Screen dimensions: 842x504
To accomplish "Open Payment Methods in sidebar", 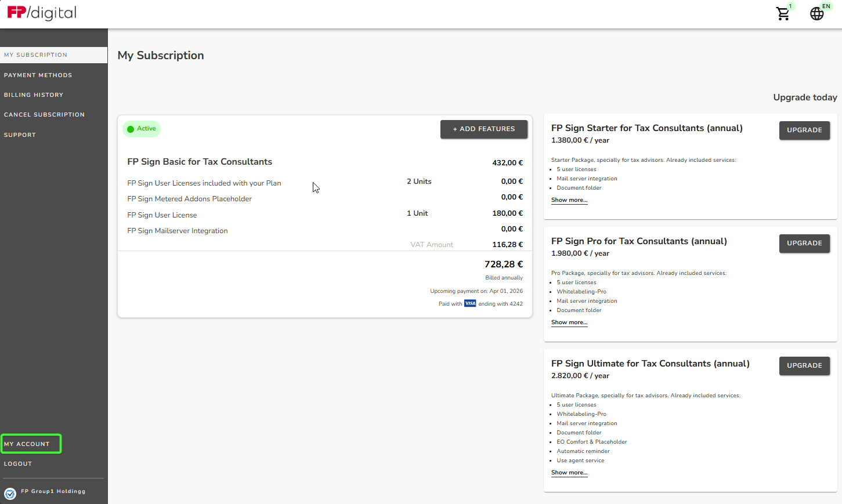I will 38,75.
